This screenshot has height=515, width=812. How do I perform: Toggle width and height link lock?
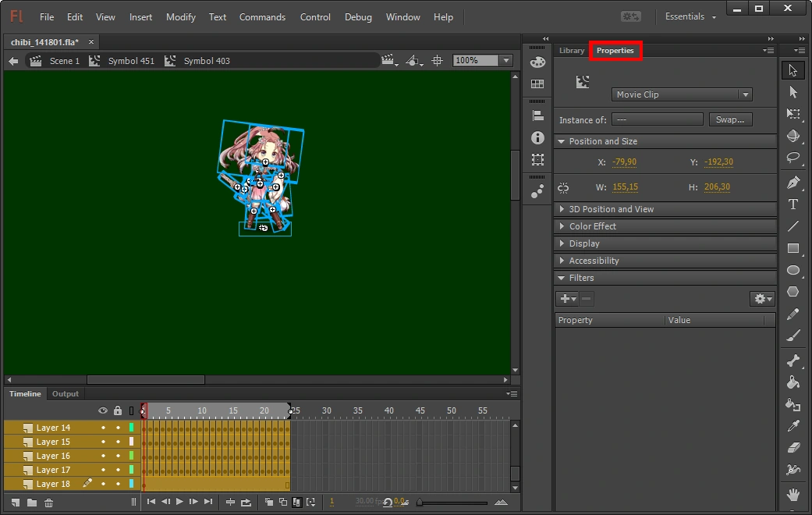[564, 188]
